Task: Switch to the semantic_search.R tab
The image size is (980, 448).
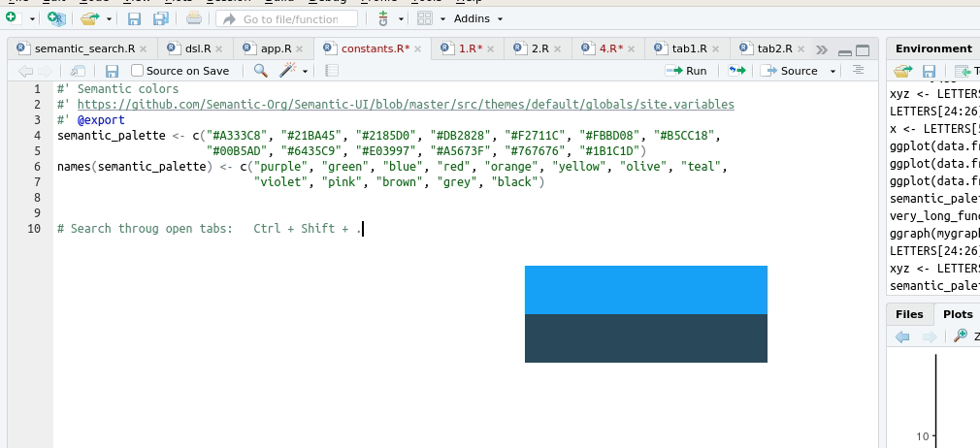Action: point(84,48)
